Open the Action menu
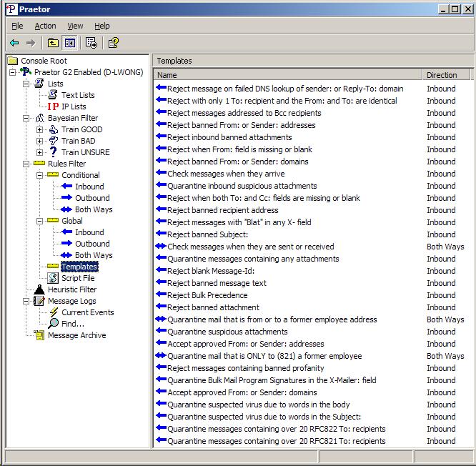The image size is (476, 466). (45, 26)
